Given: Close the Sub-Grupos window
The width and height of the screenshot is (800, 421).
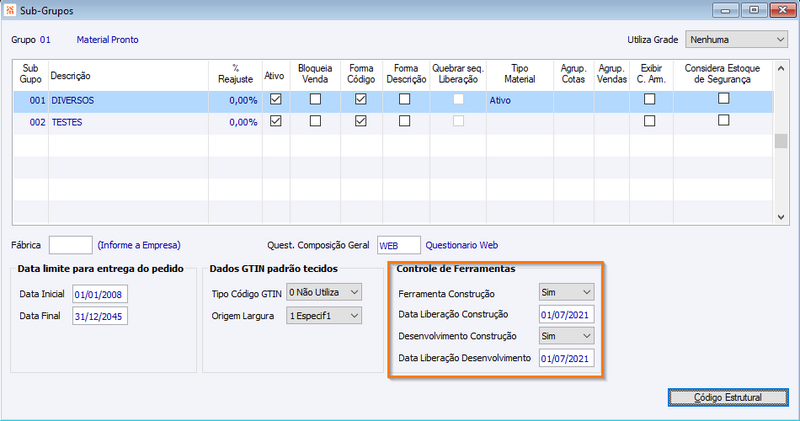Looking at the screenshot, I should coord(783,10).
